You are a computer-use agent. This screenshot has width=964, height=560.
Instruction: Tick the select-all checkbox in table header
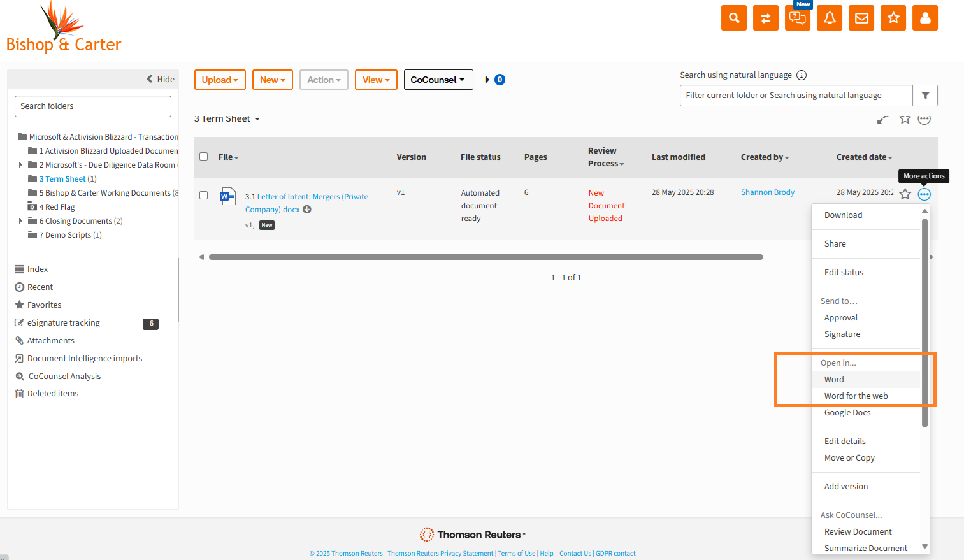(x=204, y=157)
